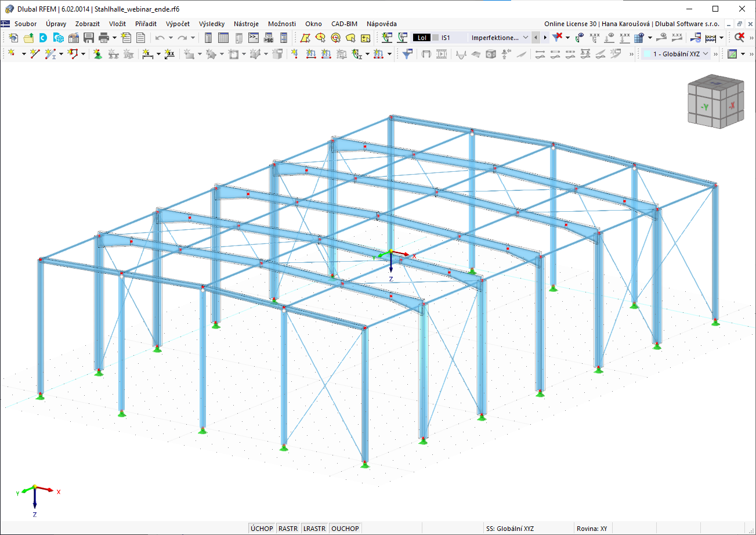
Task: Open the Nápověda menu
Action: point(382,24)
